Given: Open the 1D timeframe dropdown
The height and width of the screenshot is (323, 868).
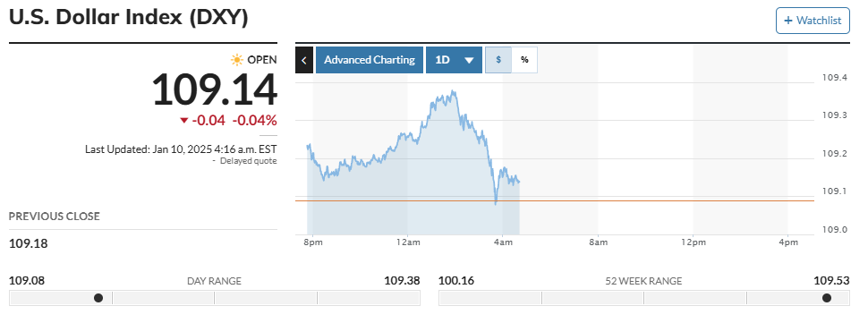Looking at the screenshot, I should click(455, 60).
